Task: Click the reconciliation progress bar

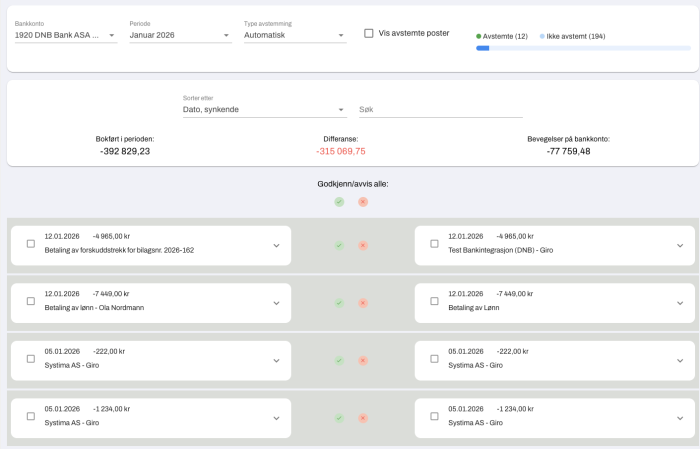Action: click(x=583, y=48)
